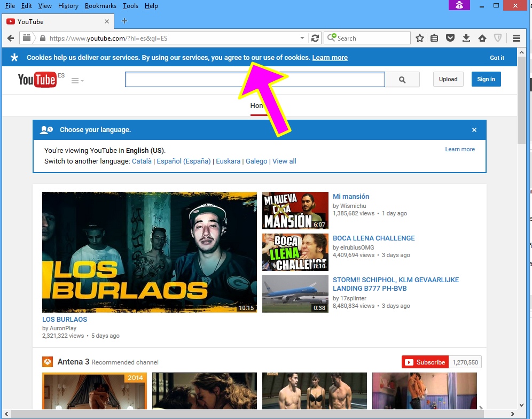Switch language to Español (España)
Image resolution: width=532 pixels, height=419 pixels.
[184, 161]
